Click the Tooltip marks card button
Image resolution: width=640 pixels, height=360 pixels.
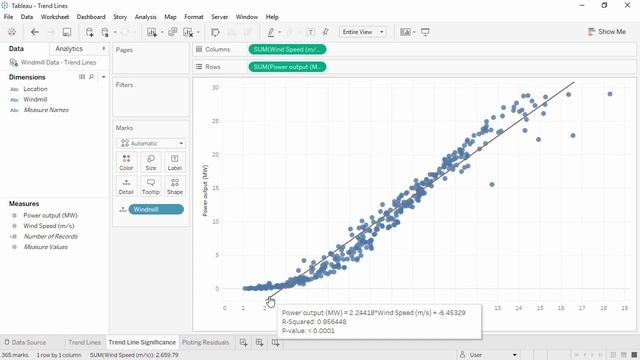pos(151,187)
